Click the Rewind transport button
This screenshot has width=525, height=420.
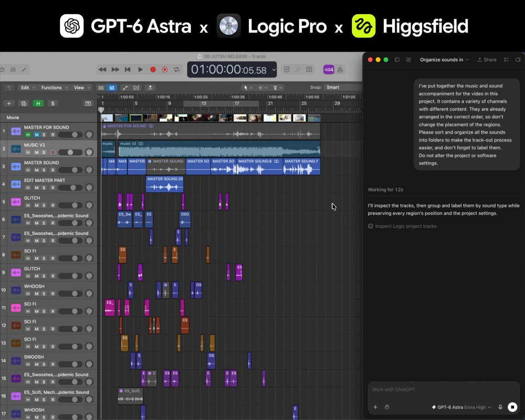[x=102, y=70]
